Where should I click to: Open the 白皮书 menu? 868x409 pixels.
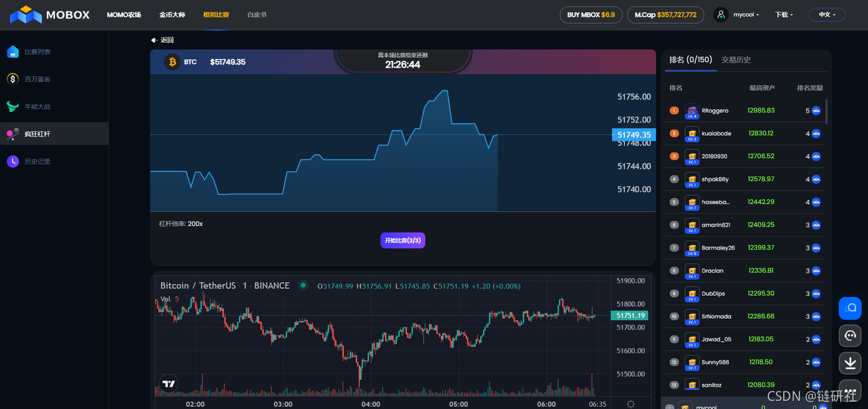[x=257, y=14]
